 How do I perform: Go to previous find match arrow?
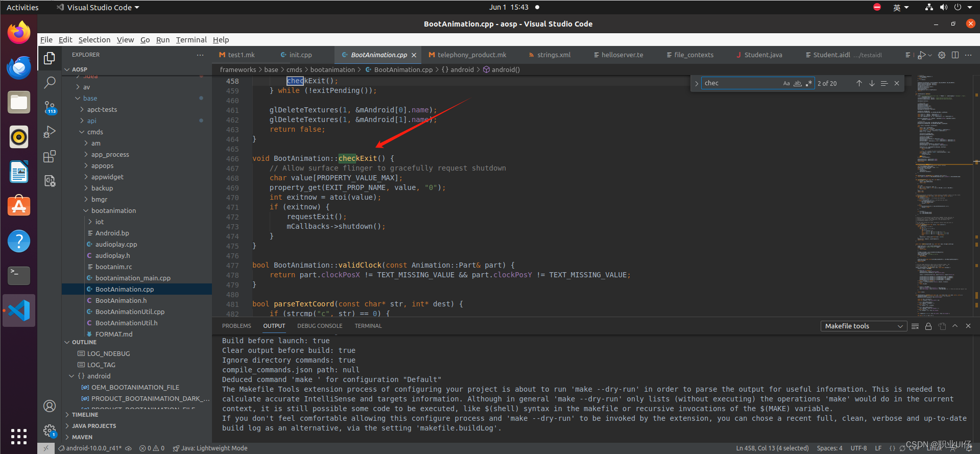859,83
